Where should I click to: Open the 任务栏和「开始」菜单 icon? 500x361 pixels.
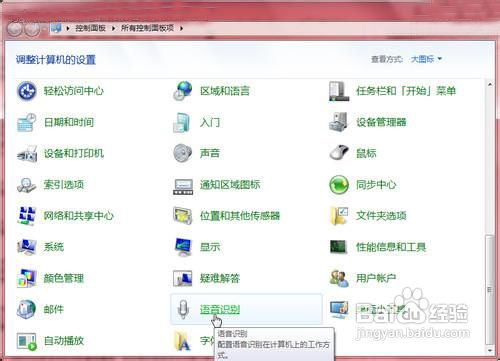pos(339,91)
